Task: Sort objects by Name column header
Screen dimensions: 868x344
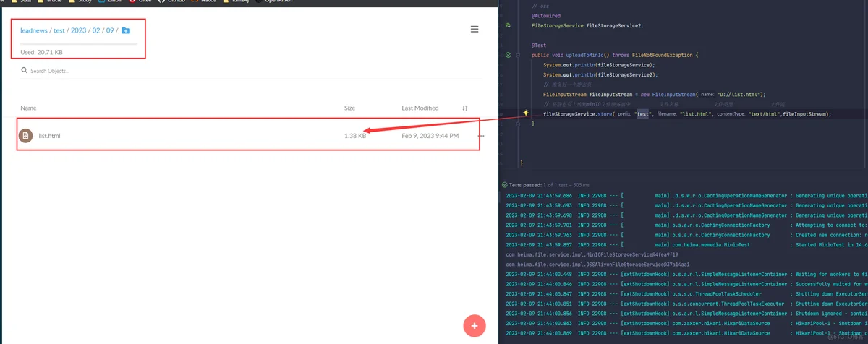Action: pos(28,108)
